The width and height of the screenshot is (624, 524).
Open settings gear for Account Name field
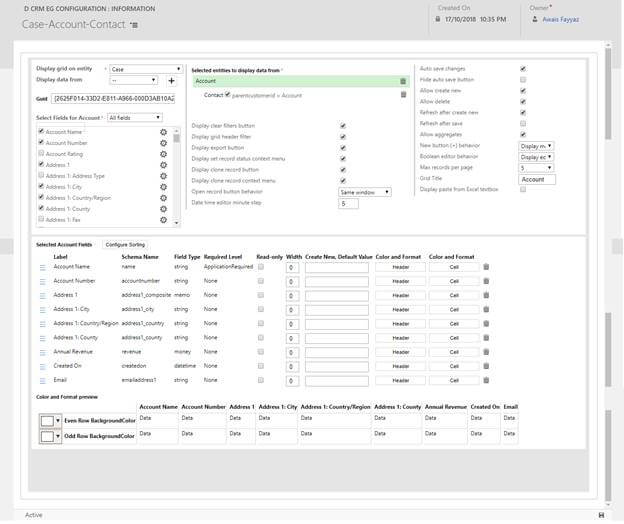point(163,132)
